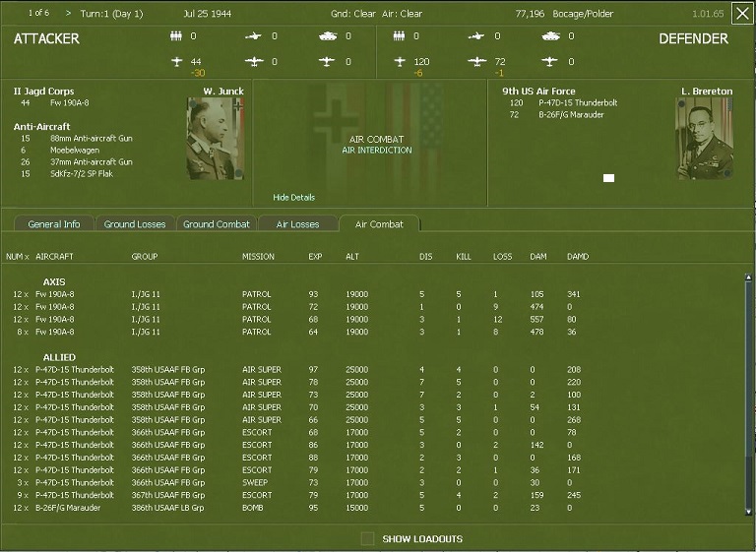
Task: Open the Ground Losses tab
Action: coord(135,224)
